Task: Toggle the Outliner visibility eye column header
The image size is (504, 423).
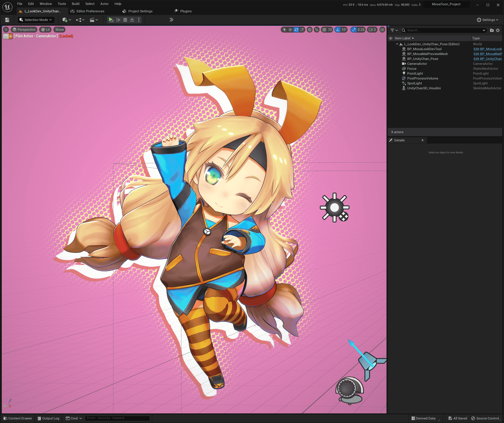Action: click(390, 38)
